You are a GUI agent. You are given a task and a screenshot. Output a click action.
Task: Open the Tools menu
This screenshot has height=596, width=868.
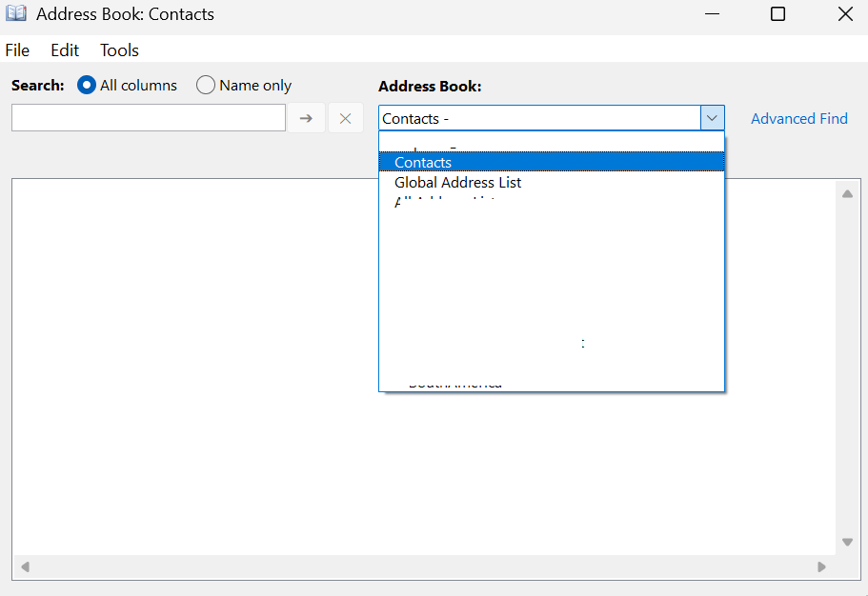[119, 50]
